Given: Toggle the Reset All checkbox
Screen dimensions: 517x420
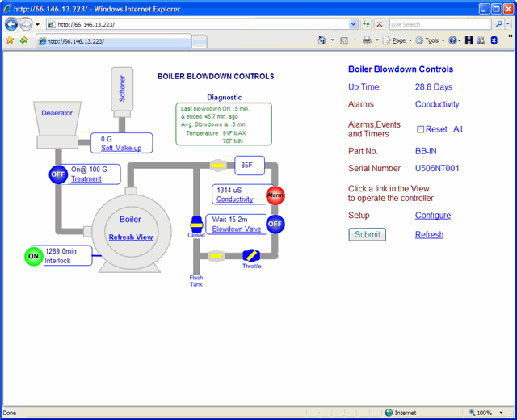Looking at the screenshot, I should 420,129.
